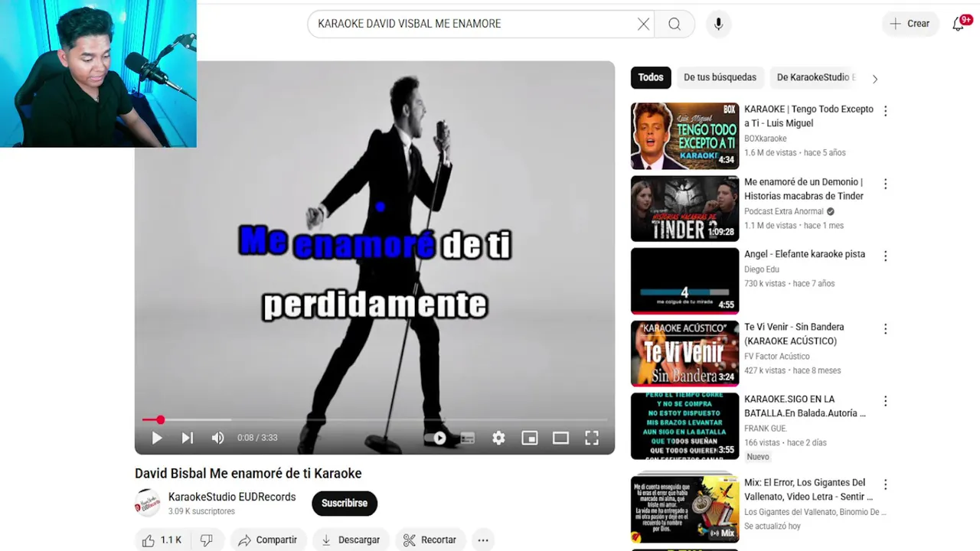Viewport: 980px width, 551px height.
Task: Open player settings gear
Action: (x=498, y=438)
